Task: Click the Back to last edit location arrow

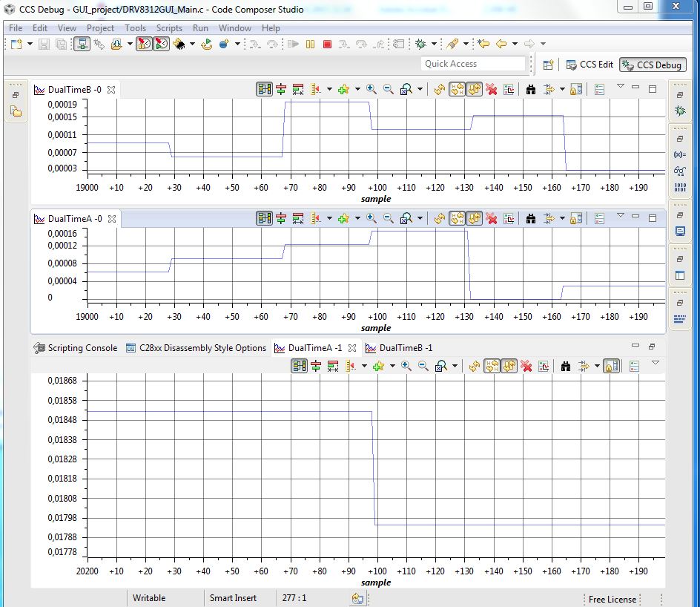Action: point(483,44)
